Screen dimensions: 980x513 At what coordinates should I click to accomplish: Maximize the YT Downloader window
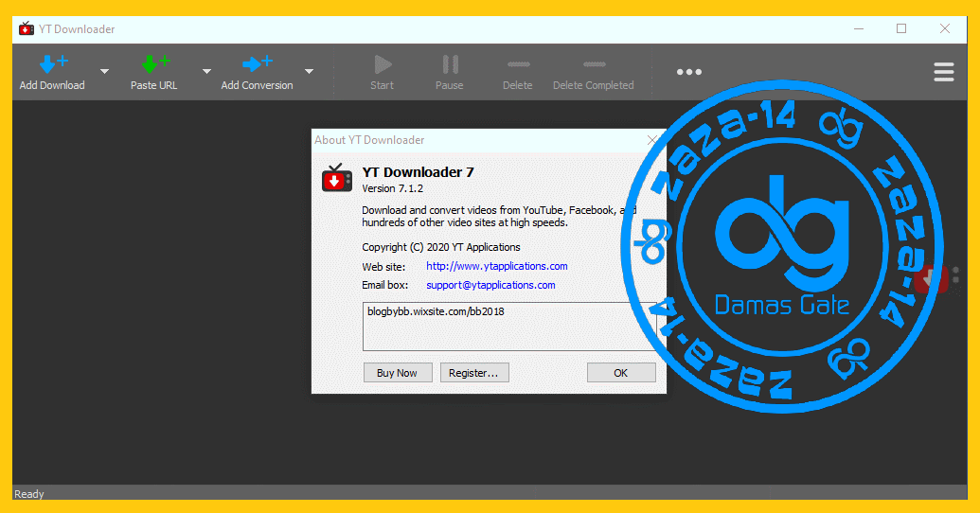pyautogui.click(x=901, y=28)
